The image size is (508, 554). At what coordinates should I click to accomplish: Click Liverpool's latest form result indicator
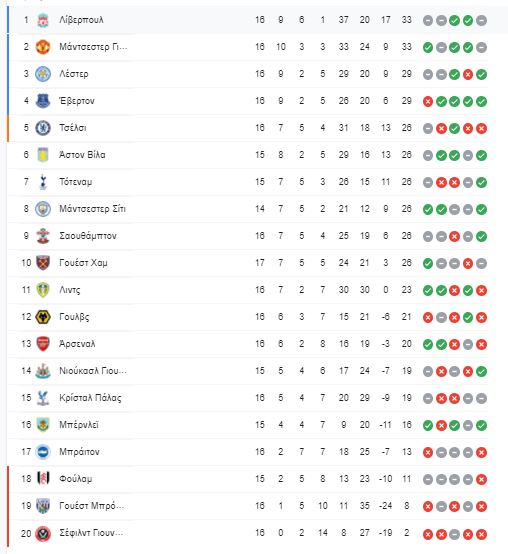click(x=481, y=20)
